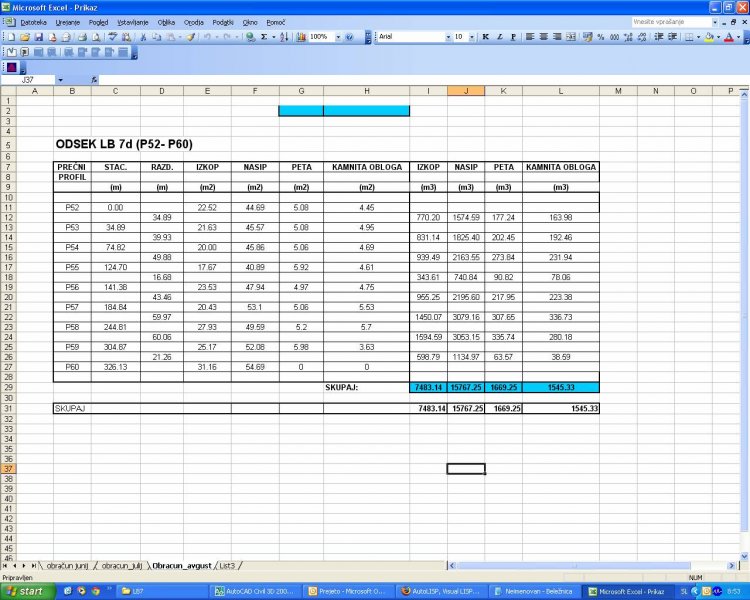Image resolution: width=750 pixels, height=600 pixels.
Task: Open the help question box dropdown
Action: [x=715, y=22]
